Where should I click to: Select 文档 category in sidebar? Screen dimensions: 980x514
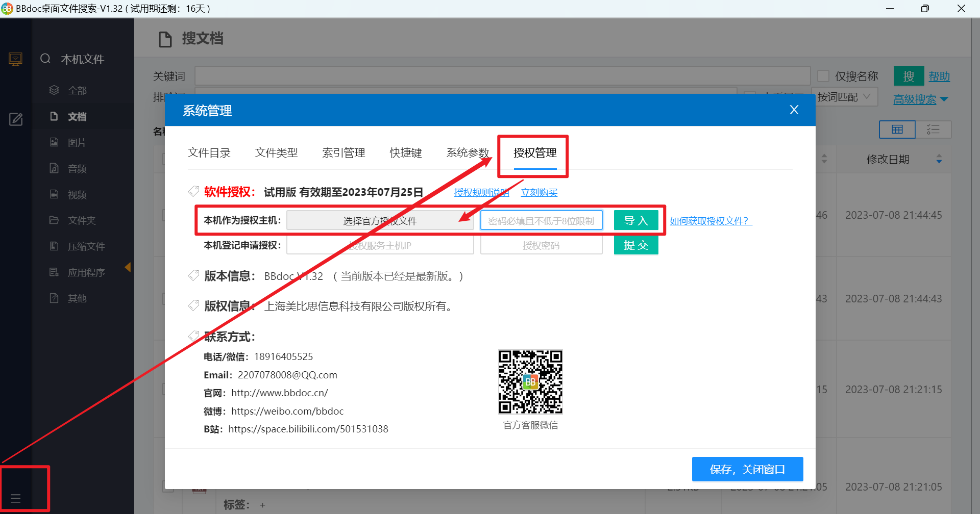(x=77, y=116)
